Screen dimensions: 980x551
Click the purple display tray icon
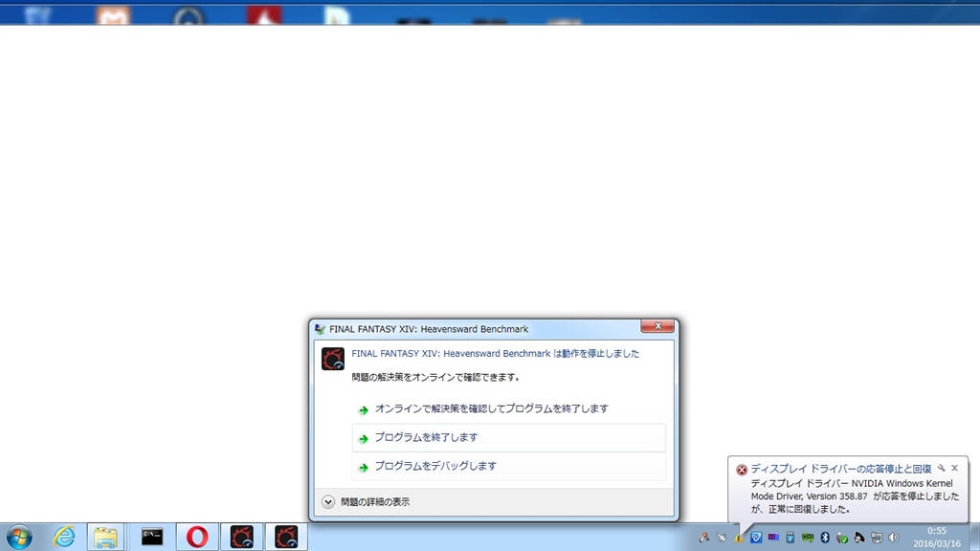pos(773,538)
